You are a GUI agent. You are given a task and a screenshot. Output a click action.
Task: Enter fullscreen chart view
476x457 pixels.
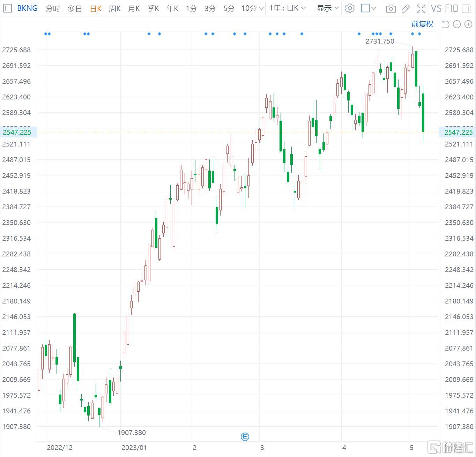[421, 9]
